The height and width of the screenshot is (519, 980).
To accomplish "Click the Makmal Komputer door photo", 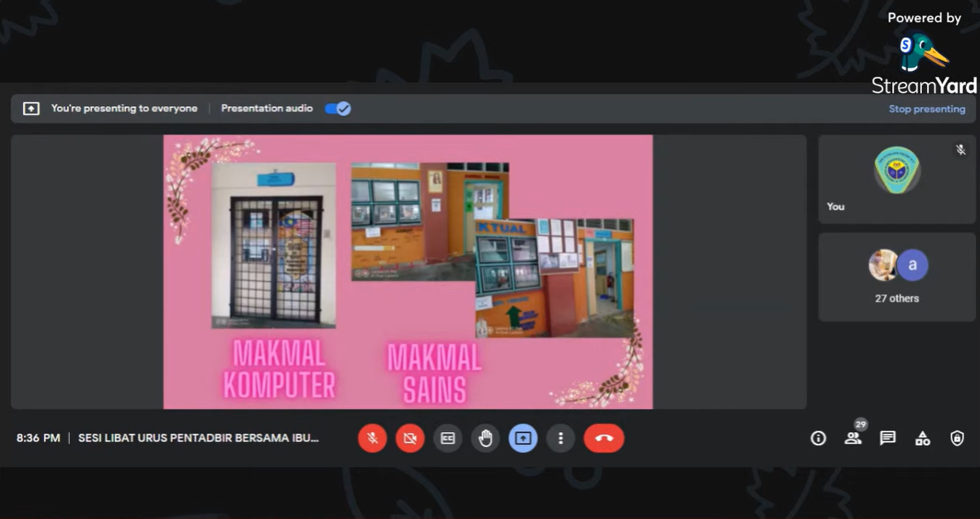I will pyautogui.click(x=274, y=245).
